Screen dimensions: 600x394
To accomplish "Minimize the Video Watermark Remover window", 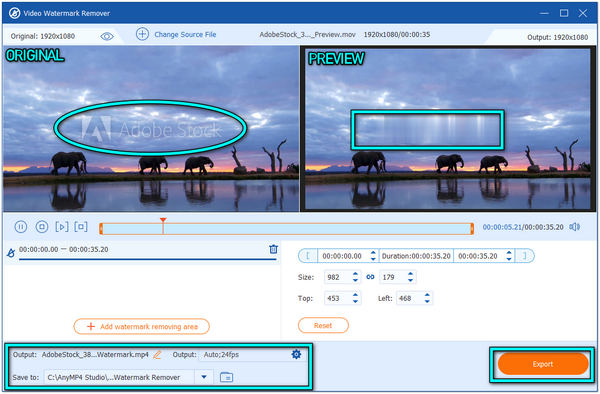I will click(544, 13).
